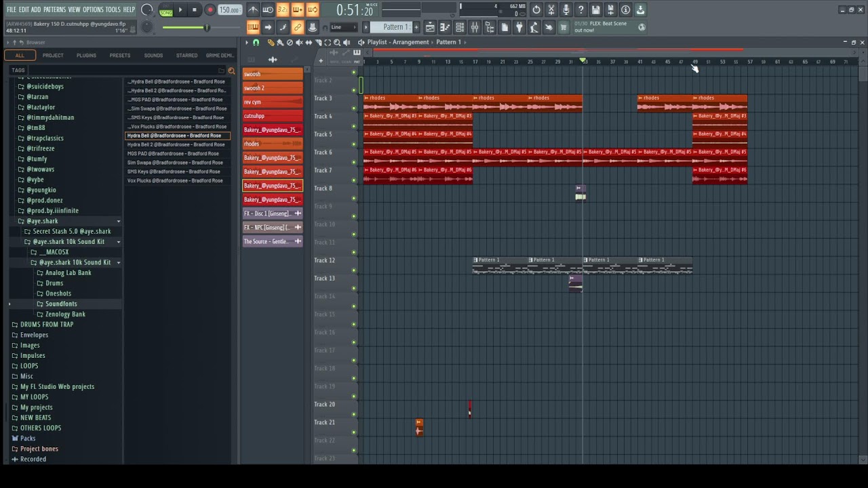Expand the DRUMS FROM TRAP folder
Viewport: 868px width, 488px height.
coord(46,325)
